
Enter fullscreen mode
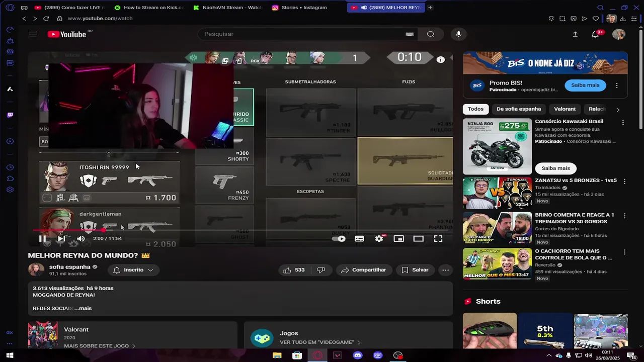[438, 239]
